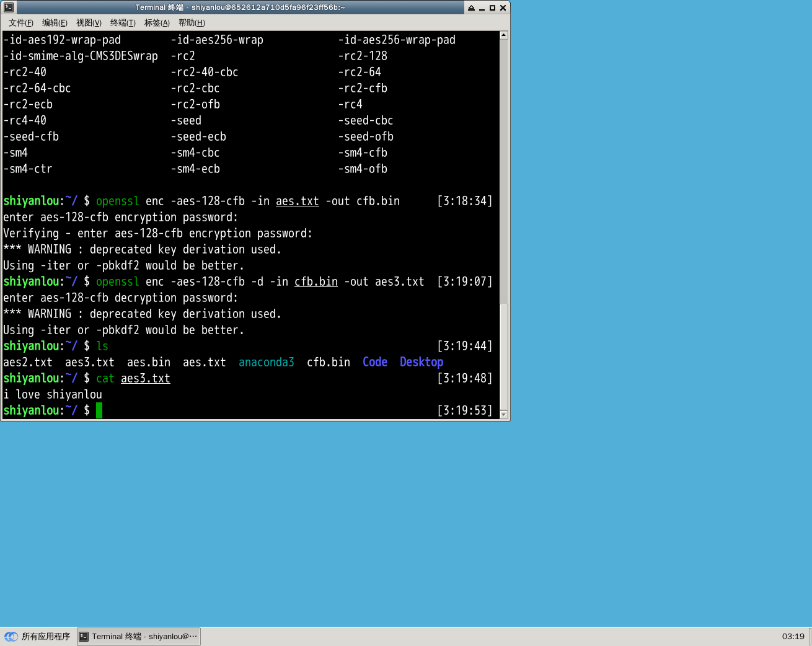Click the underlined aes3.txt after cat
The image size is (812, 646).
145,378
